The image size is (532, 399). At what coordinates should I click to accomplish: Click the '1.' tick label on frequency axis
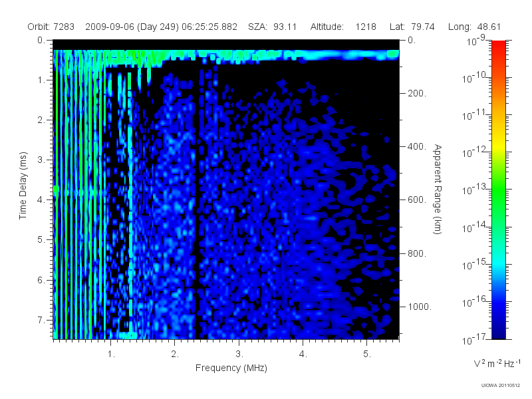[111, 354]
